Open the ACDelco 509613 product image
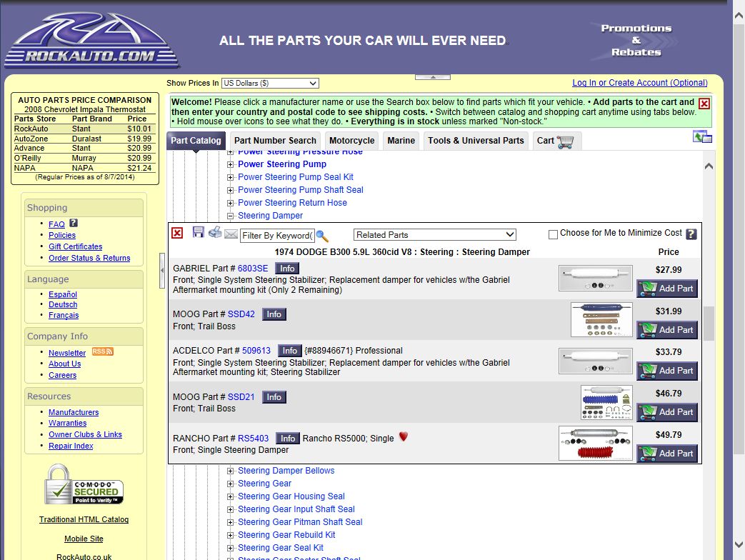This screenshot has width=745, height=560. [x=596, y=361]
